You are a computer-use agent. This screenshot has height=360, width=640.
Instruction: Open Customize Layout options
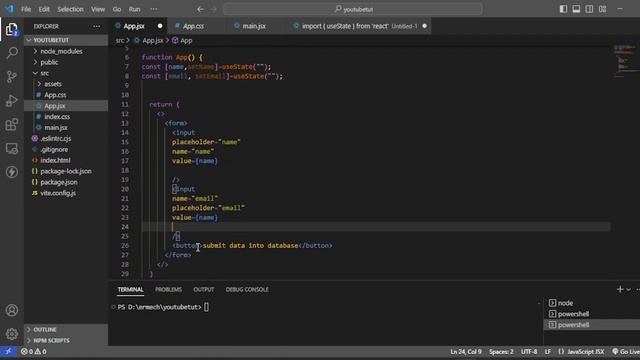pos(602,9)
